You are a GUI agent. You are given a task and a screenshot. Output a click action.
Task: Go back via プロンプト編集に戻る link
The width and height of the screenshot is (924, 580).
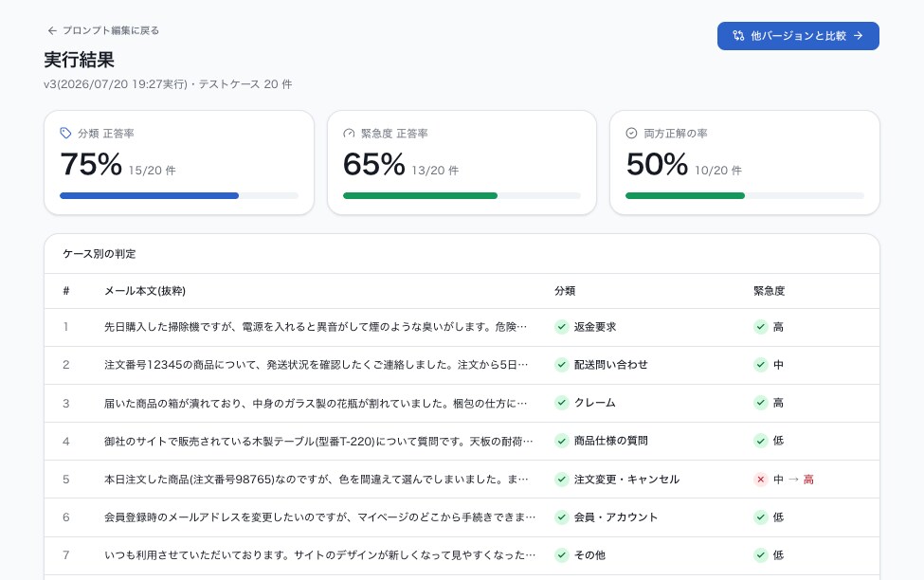tap(103, 30)
